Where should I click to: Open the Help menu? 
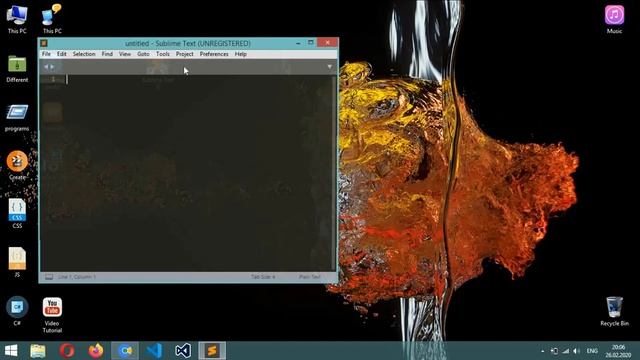pyautogui.click(x=240, y=54)
